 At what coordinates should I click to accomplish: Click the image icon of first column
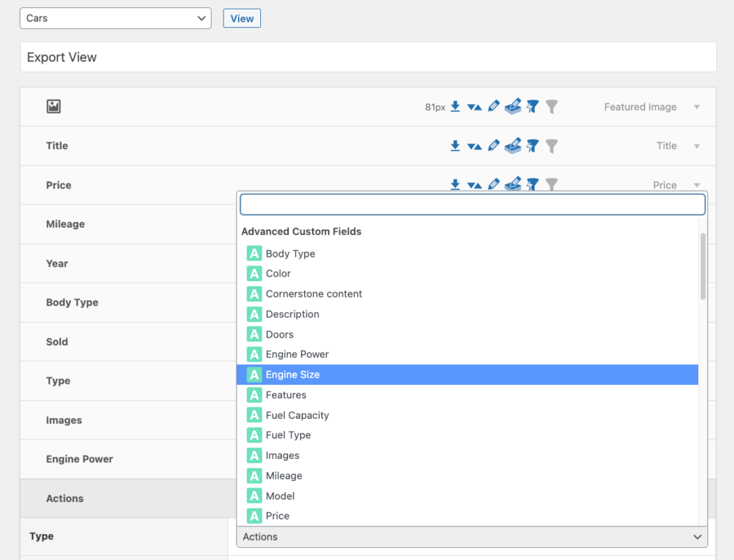coord(54,107)
